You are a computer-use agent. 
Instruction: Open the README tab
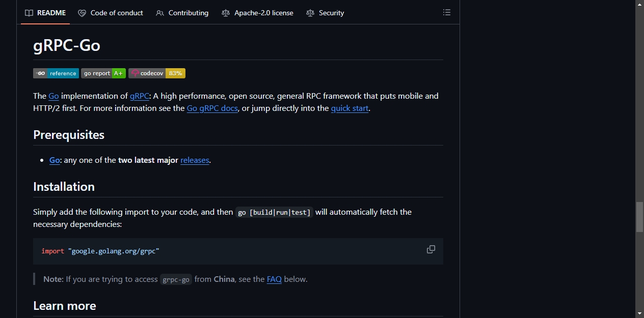click(45, 13)
